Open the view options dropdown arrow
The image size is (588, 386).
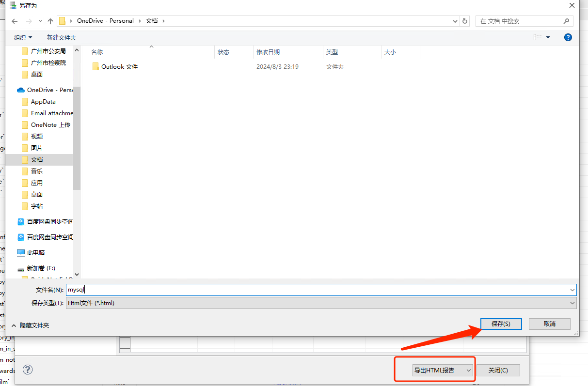548,37
